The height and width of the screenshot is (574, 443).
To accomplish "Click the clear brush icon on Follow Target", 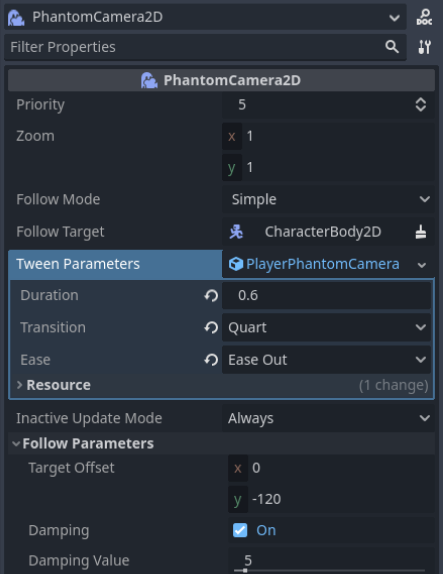I will 421,232.
